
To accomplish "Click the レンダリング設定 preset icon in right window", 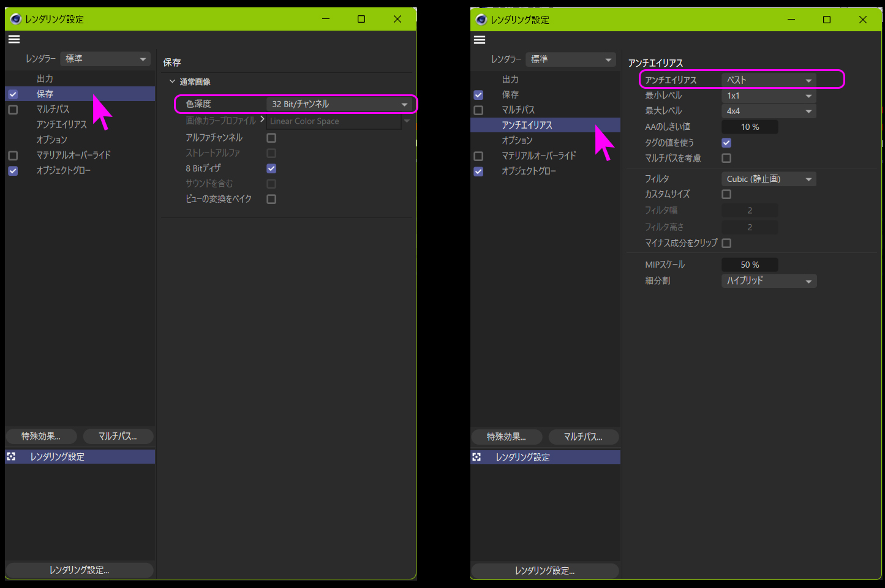I will click(476, 457).
